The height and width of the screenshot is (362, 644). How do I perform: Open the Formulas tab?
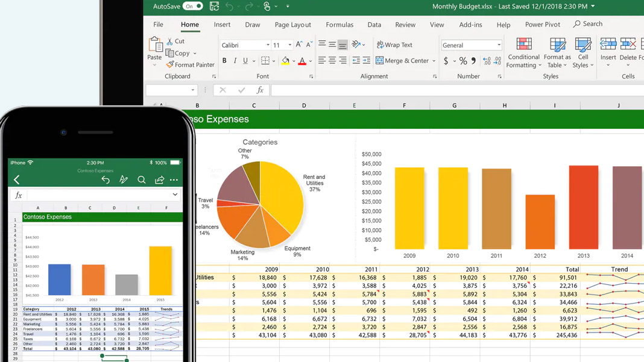[339, 25]
